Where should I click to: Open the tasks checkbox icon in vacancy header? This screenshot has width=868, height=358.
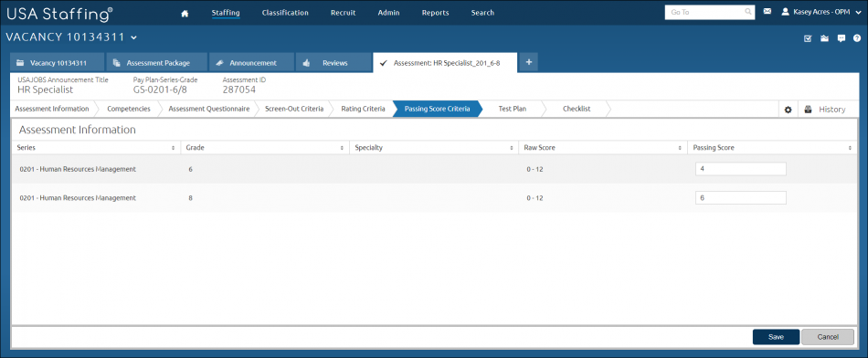click(808, 38)
